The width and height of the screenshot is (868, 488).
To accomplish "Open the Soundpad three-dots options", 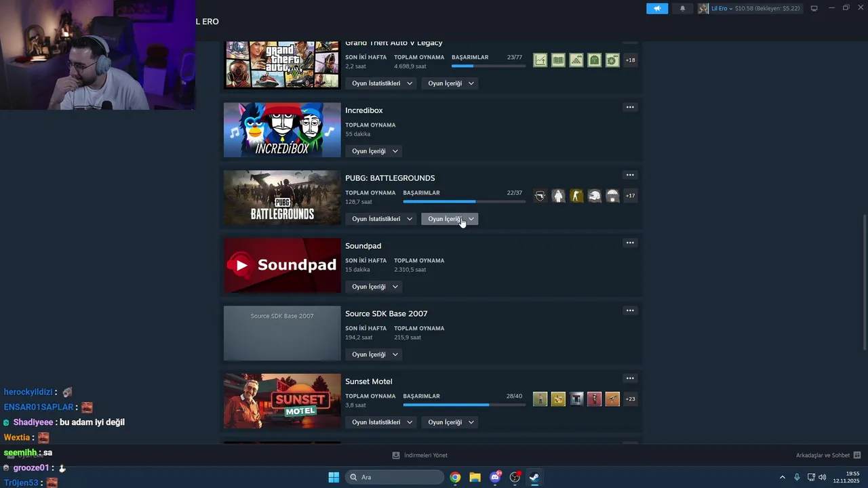I will [630, 243].
